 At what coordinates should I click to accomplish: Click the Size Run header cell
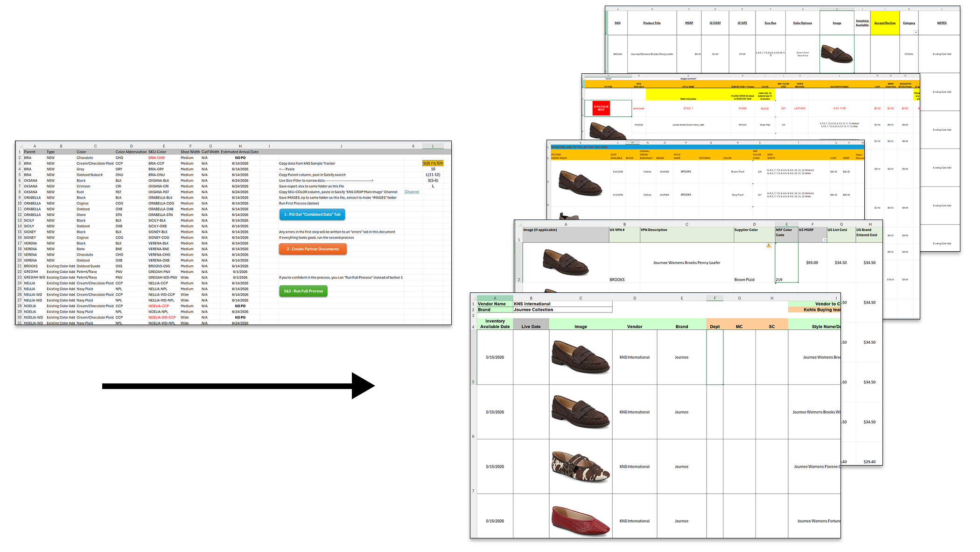point(770,23)
